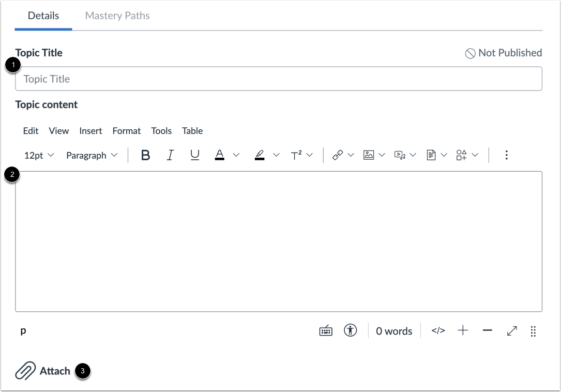
Task: Open the full-screen editor view
Action: (x=512, y=331)
